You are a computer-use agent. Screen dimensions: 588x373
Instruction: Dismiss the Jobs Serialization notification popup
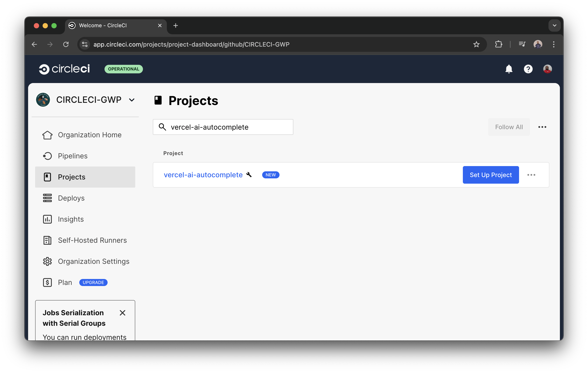(x=122, y=313)
